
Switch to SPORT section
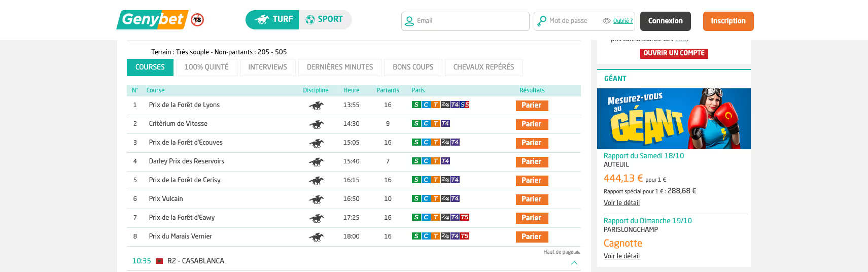tap(325, 19)
